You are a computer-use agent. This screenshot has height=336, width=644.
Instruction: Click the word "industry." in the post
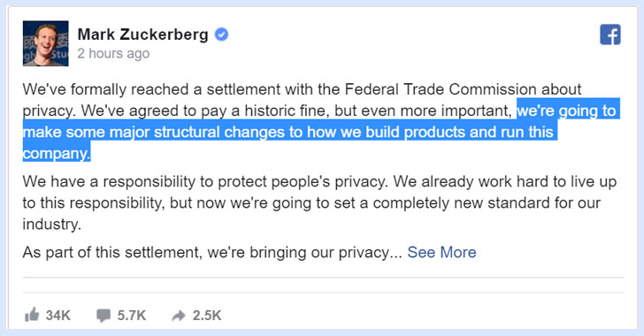pos(51,224)
